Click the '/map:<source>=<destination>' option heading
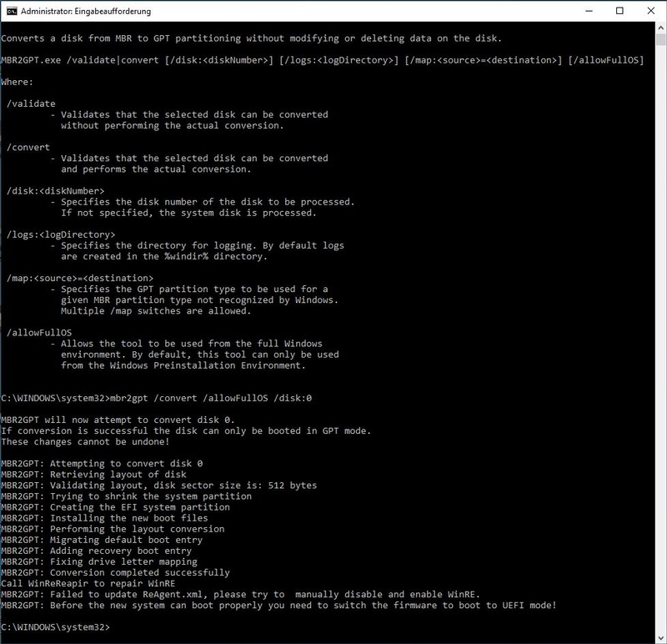Screen dimensions: 667x644 [x=80, y=278]
